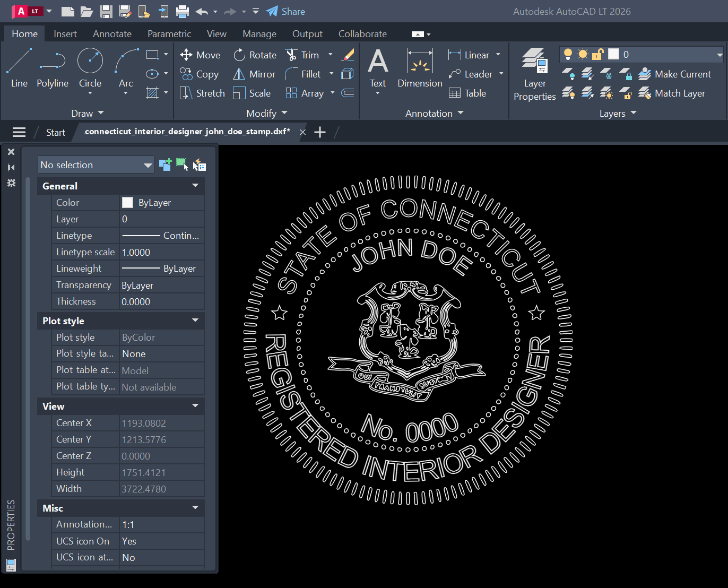Click Make Current layer button
The height and width of the screenshot is (588, 728).
674,74
